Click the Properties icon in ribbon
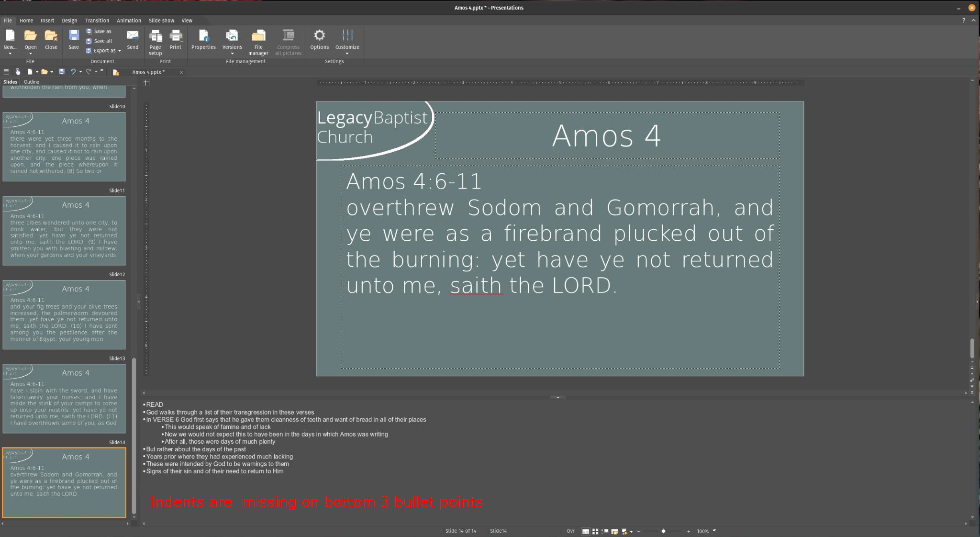This screenshot has height=537, width=980. coord(203,39)
